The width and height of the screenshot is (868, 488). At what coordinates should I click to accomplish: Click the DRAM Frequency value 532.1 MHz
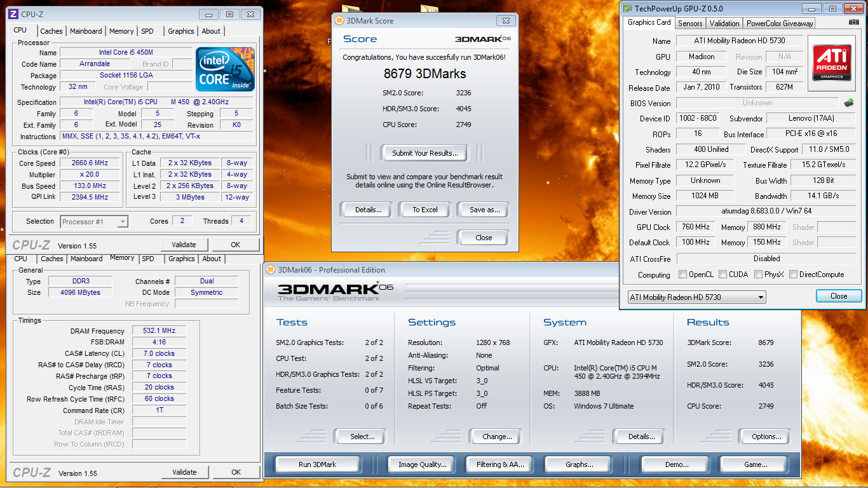pyautogui.click(x=159, y=330)
